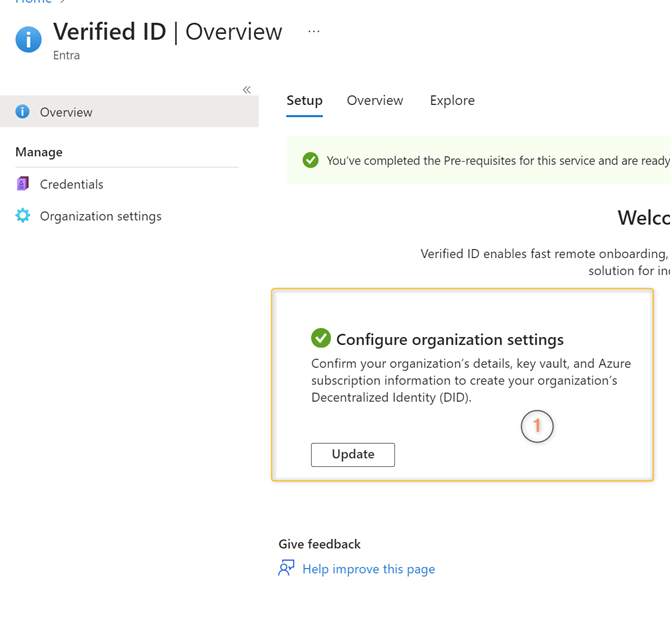Viewport: 670px width, 620px height.
Task: Switch to the Setup tab
Action: tap(304, 101)
